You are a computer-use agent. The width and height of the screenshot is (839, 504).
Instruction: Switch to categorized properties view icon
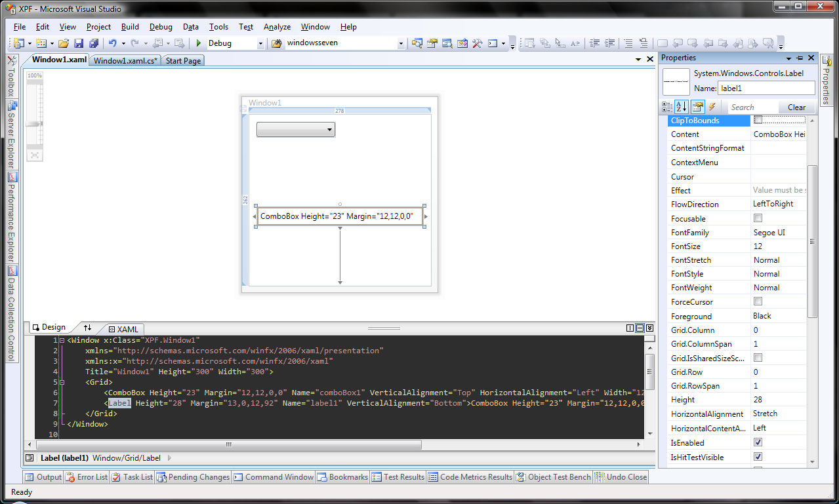click(667, 107)
